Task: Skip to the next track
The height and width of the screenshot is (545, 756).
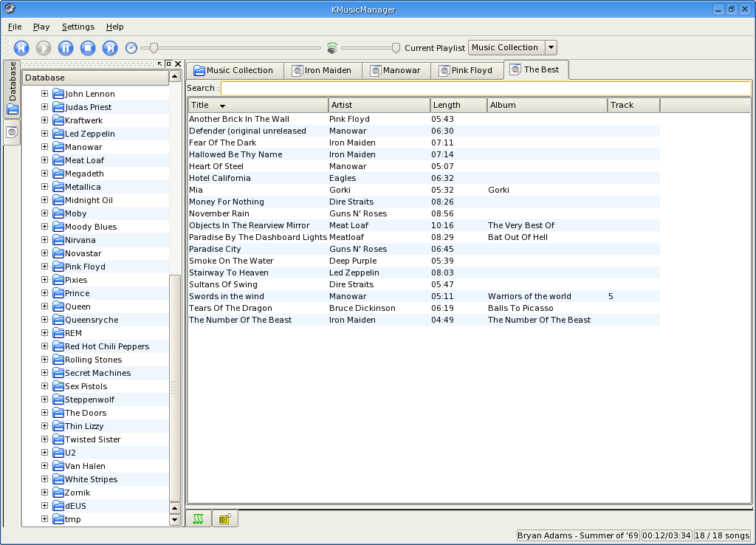Action: tap(110, 48)
